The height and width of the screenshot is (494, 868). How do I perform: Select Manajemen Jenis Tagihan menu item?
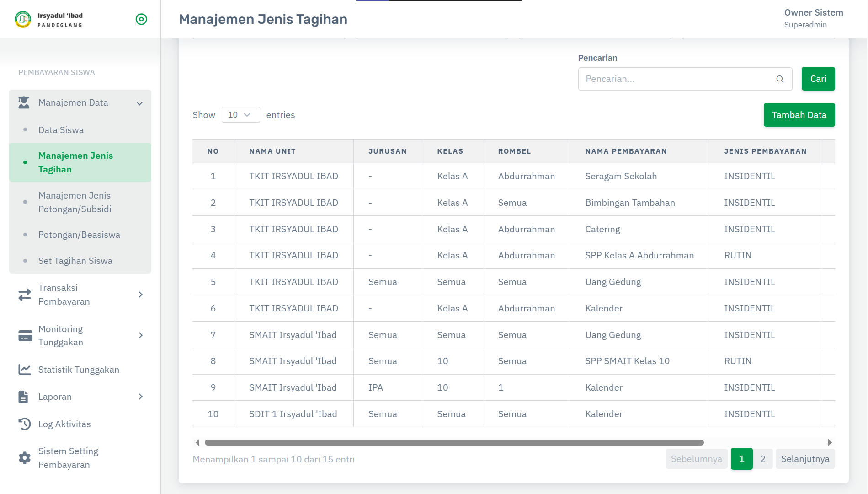point(80,162)
